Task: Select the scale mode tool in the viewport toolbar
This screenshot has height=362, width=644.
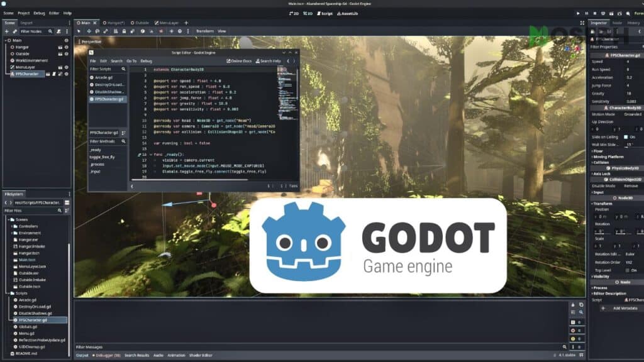Action: click(x=106, y=31)
